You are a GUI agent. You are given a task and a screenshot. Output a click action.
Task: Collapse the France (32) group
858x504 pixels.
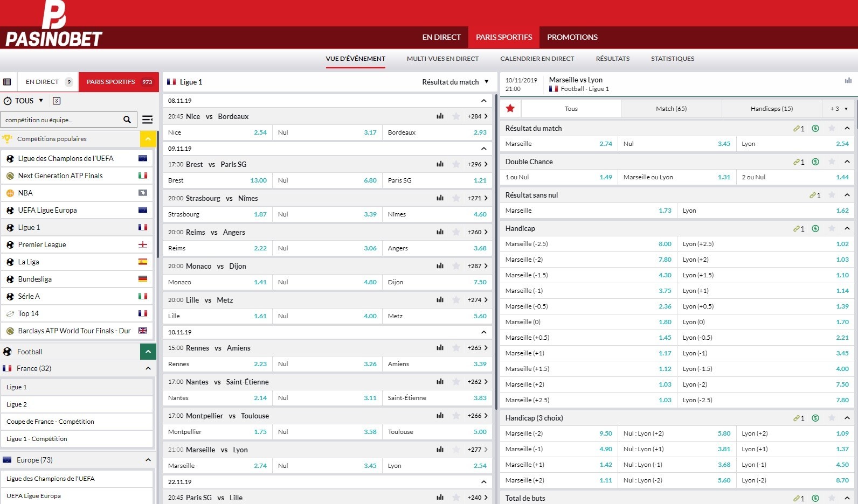pyautogui.click(x=148, y=368)
